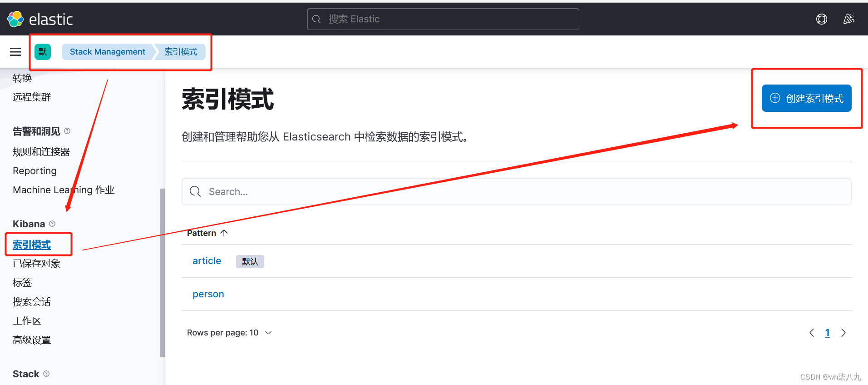868x385 pixels.
Task: Open the person index pattern
Action: (x=208, y=294)
